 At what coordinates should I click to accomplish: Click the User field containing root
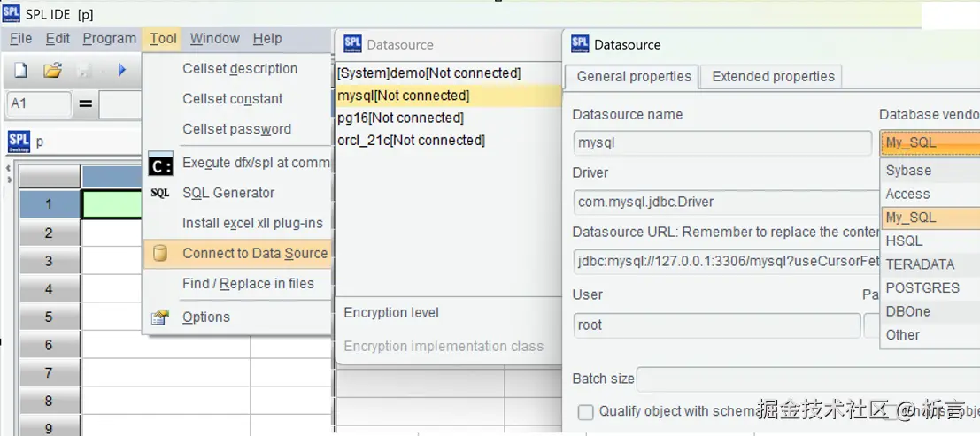click(717, 325)
